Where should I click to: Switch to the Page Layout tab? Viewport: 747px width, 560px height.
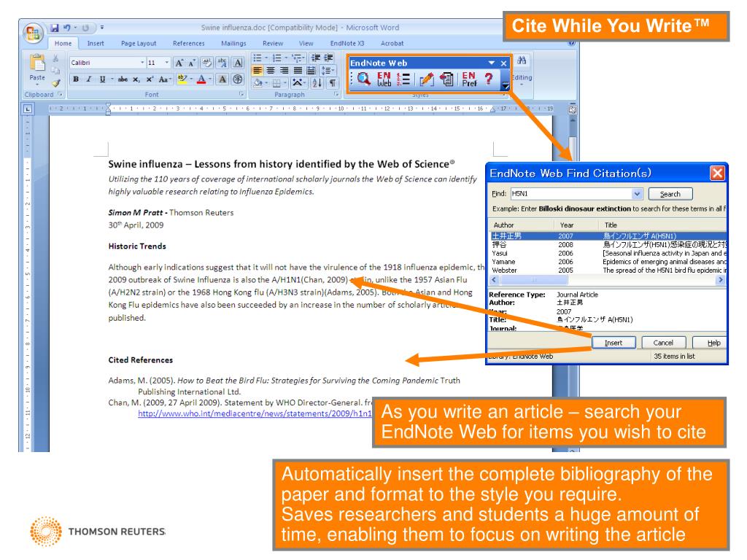pyautogui.click(x=139, y=43)
